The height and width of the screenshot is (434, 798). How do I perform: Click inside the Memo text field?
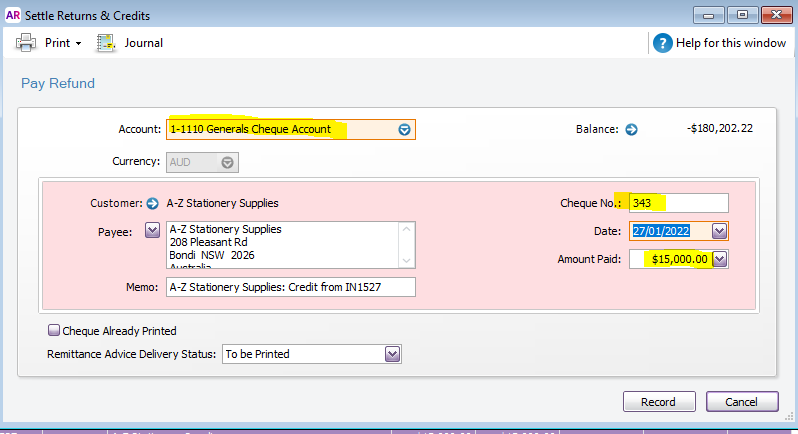pyautogui.click(x=290, y=288)
